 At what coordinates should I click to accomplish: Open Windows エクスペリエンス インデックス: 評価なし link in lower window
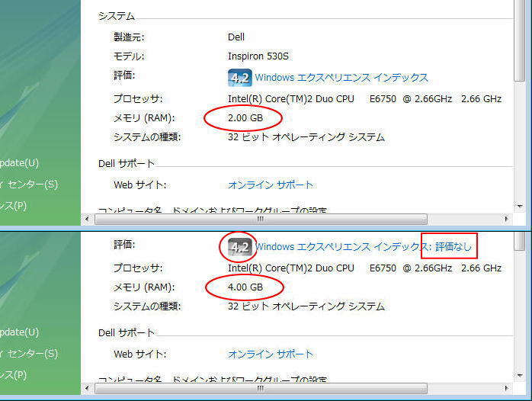click(364, 247)
